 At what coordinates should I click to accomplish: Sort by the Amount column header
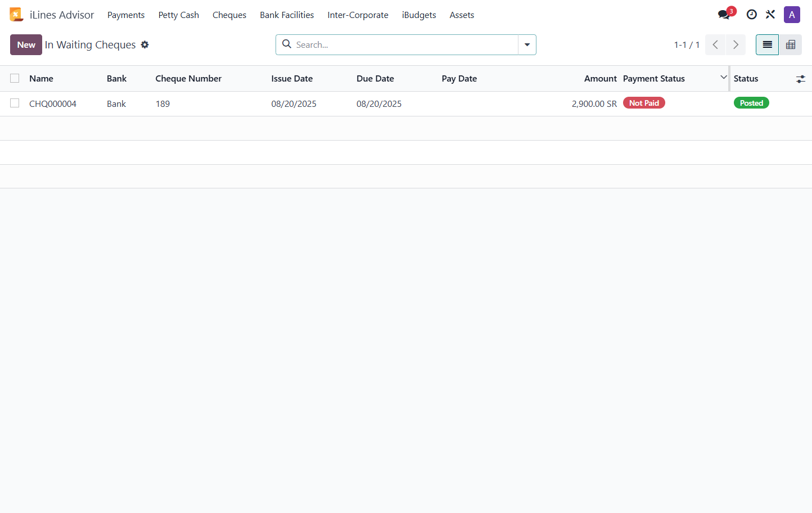click(601, 79)
